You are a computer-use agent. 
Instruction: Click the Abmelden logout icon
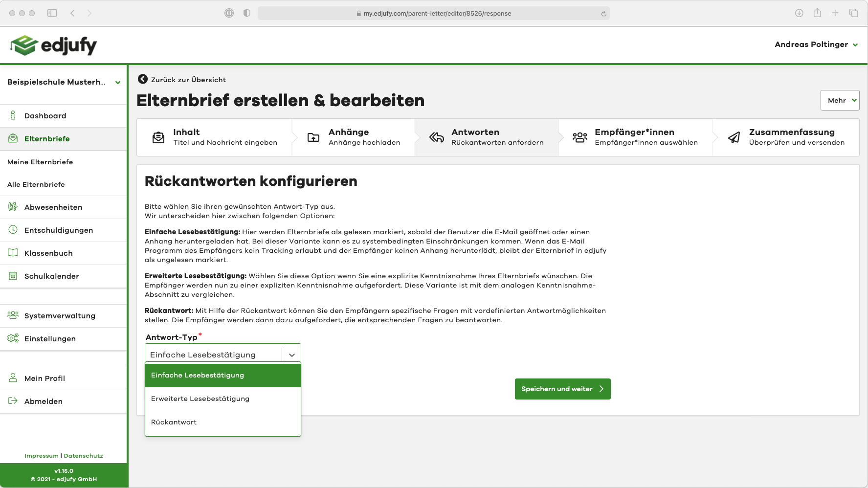coord(13,401)
